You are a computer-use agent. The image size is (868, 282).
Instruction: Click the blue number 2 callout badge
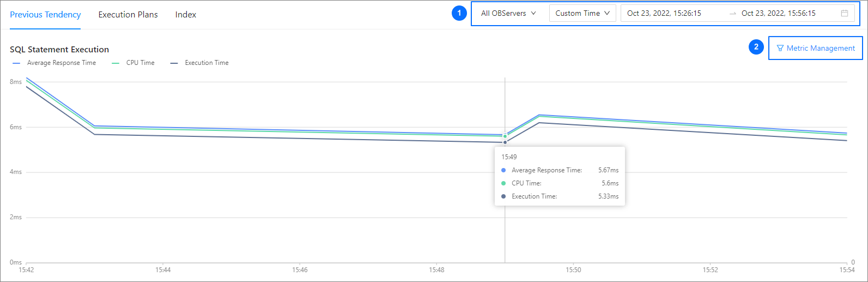coord(756,47)
